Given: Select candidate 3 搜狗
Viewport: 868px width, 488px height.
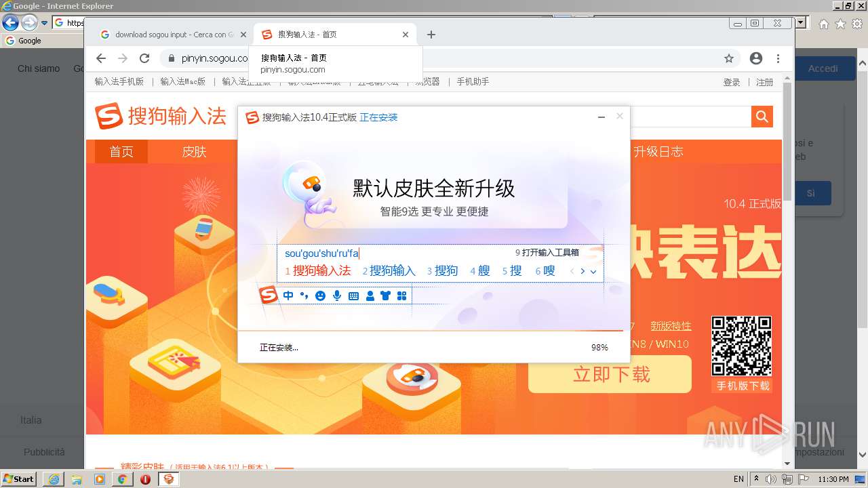Looking at the screenshot, I should click(442, 270).
